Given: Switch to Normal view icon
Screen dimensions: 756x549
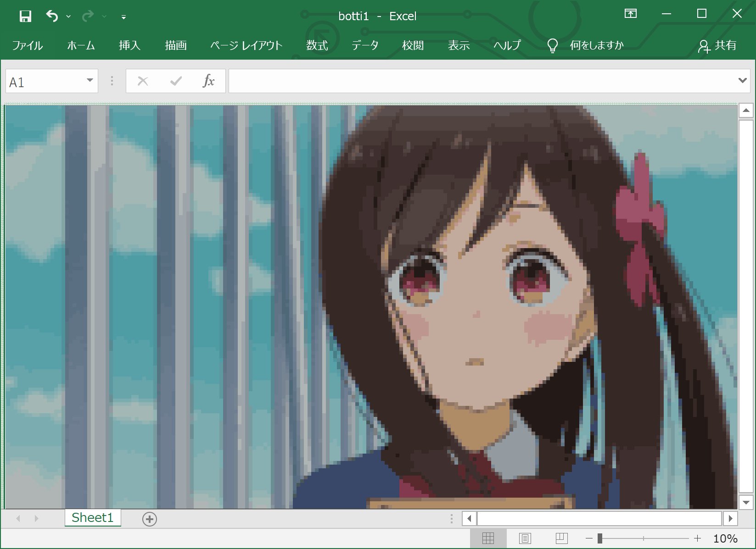Looking at the screenshot, I should pos(488,538).
